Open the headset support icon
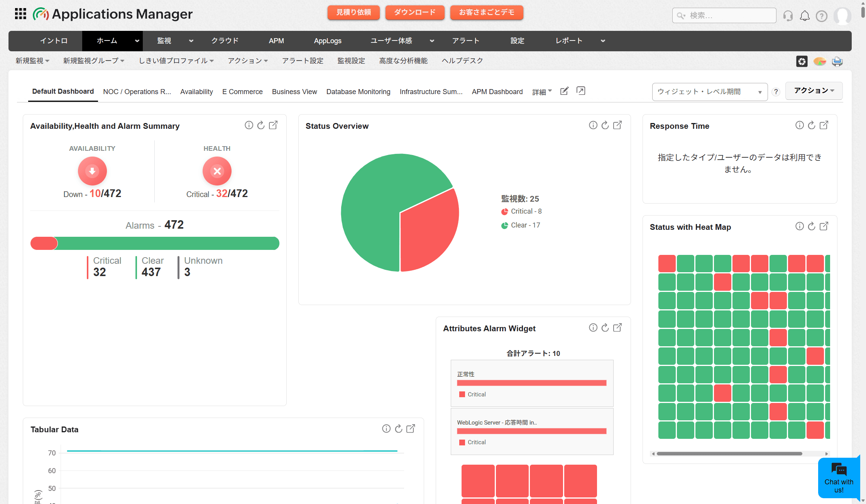 tap(788, 16)
